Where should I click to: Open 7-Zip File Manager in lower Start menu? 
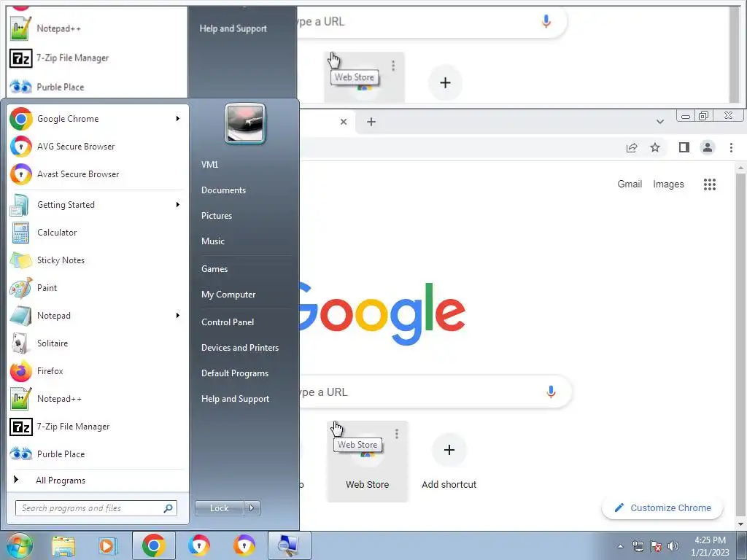[x=98, y=426]
